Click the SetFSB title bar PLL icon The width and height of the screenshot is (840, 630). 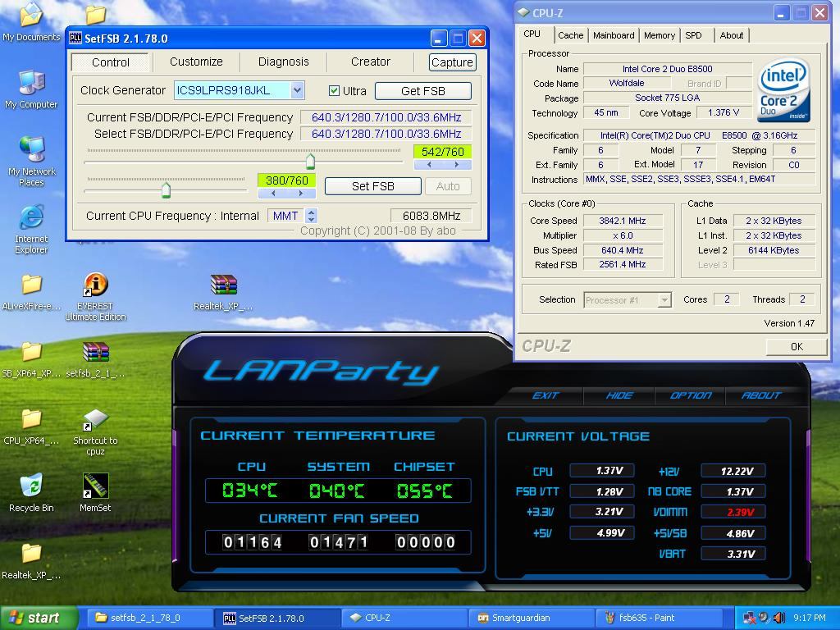75,38
